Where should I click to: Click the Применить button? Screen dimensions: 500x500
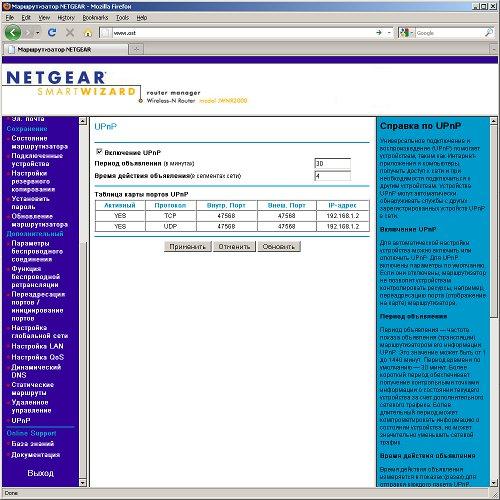[x=187, y=247]
